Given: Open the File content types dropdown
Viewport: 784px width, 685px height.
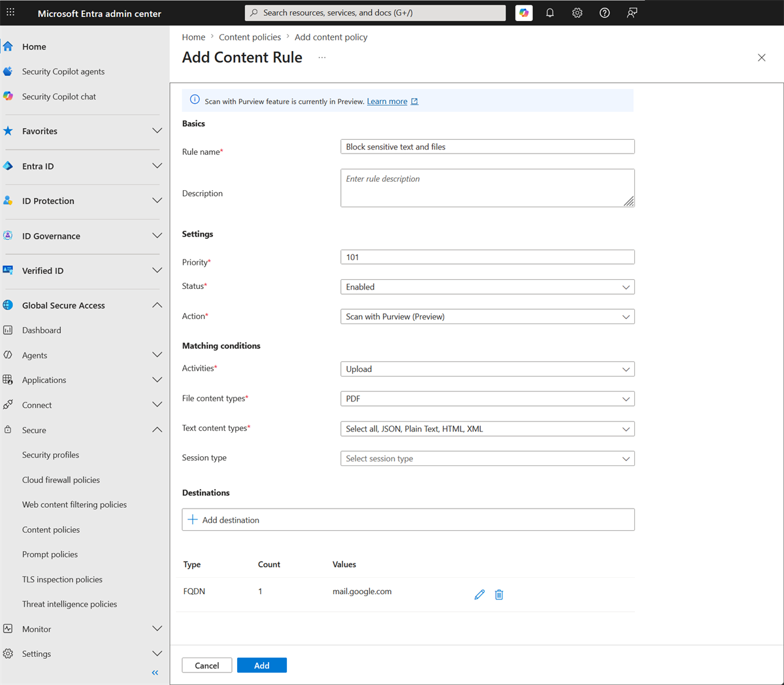Looking at the screenshot, I should [487, 399].
